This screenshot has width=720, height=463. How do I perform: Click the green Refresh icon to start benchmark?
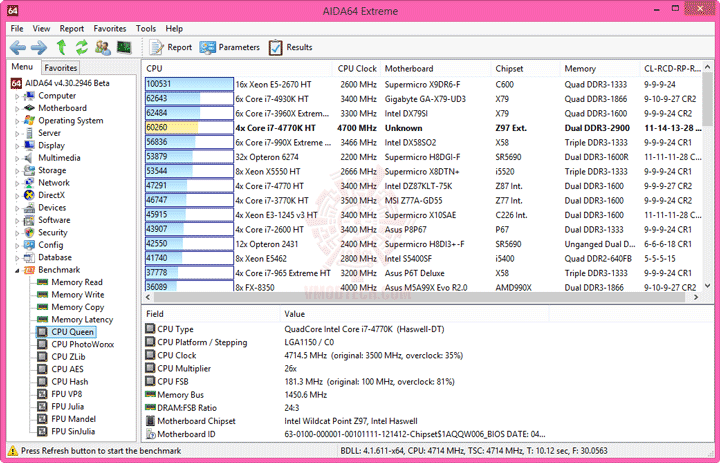tap(82, 47)
